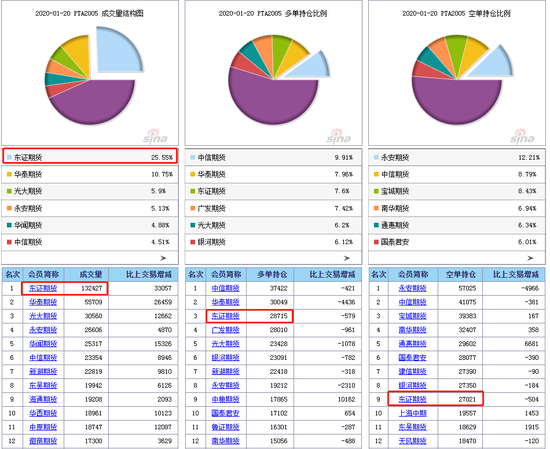The image size is (550, 449).
Task: Open 新湖期货 link in the 成交量 table
Action: pyautogui.click(x=43, y=371)
